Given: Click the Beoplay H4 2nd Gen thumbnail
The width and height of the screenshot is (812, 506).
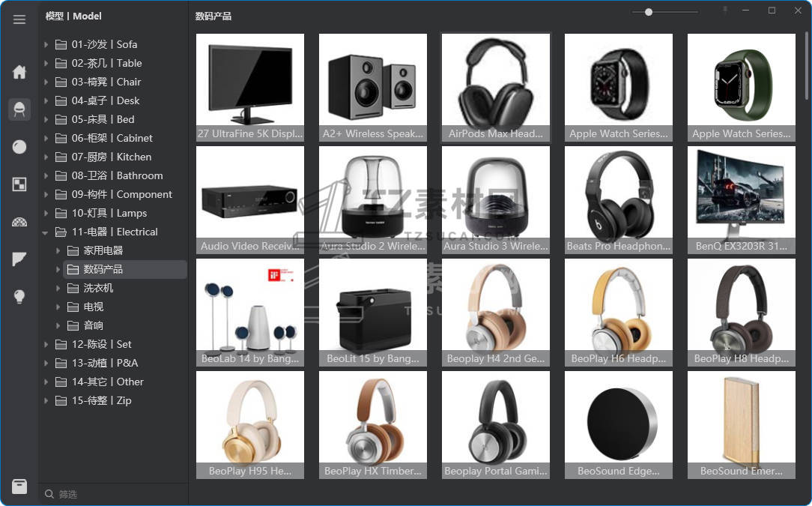Looking at the screenshot, I should (496, 313).
